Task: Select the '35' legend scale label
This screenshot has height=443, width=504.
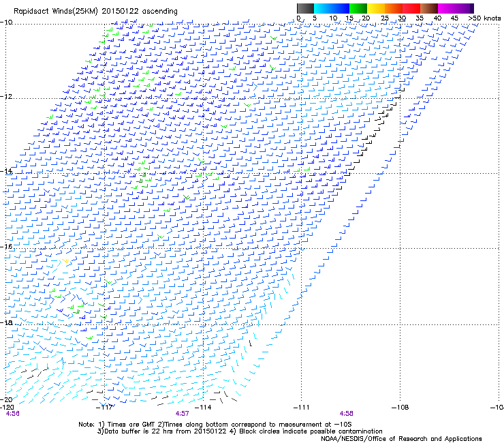Action: pos(420,18)
